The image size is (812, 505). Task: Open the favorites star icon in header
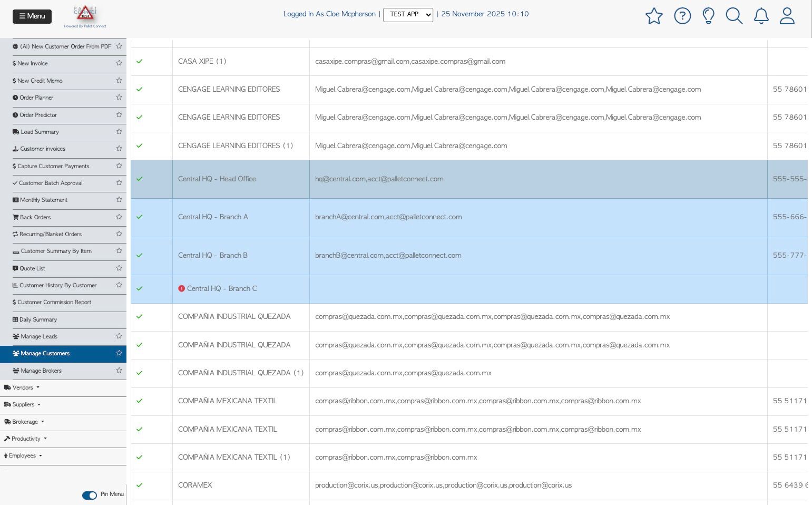pyautogui.click(x=654, y=16)
